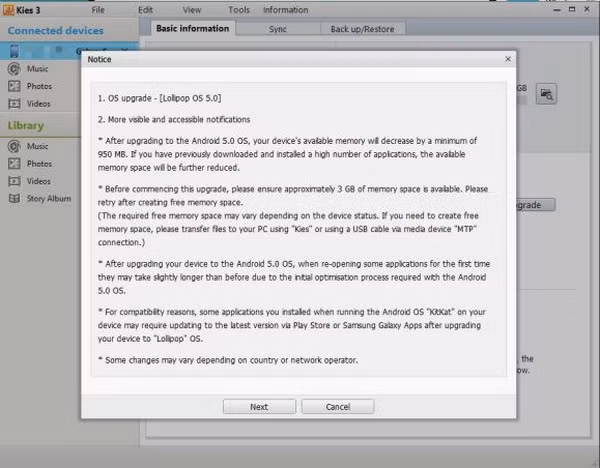
Task: Click Music icon under Connected devices
Action: (14, 69)
